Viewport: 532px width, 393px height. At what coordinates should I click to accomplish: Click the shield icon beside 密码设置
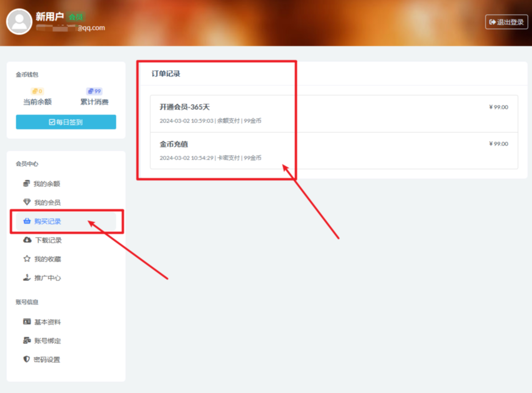click(x=27, y=360)
